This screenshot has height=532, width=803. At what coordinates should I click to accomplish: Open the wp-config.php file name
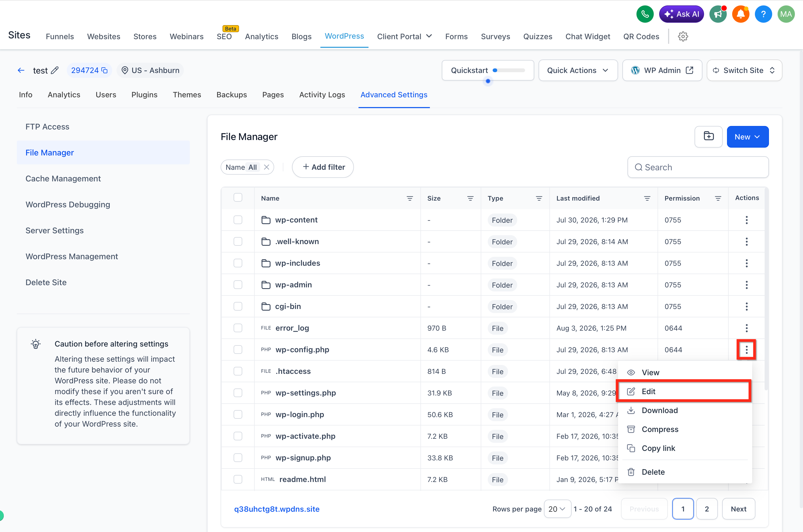tap(302, 350)
